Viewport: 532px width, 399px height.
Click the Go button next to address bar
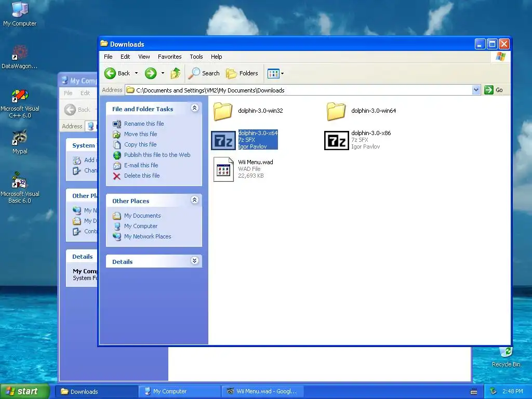click(494, 90)
